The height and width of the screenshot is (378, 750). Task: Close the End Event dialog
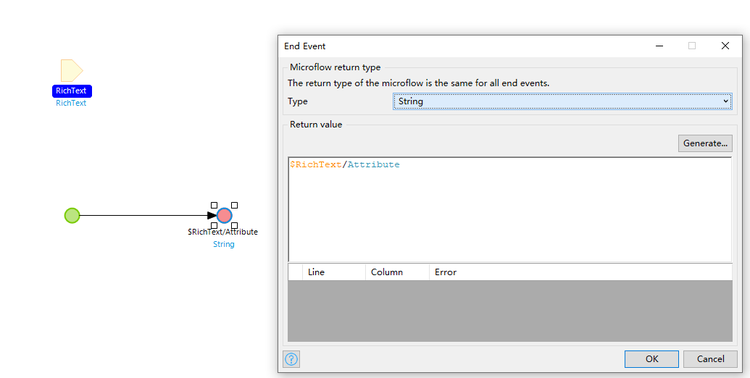coord(725,46)
